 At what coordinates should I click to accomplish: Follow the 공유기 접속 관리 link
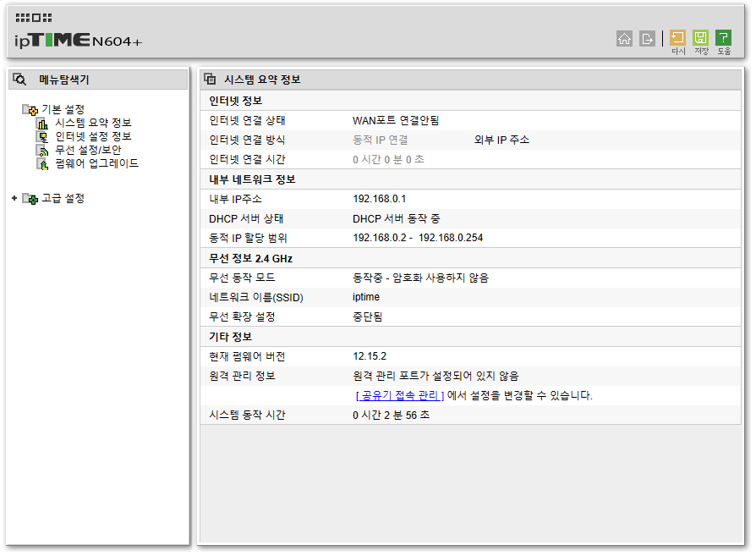(400, 396)
